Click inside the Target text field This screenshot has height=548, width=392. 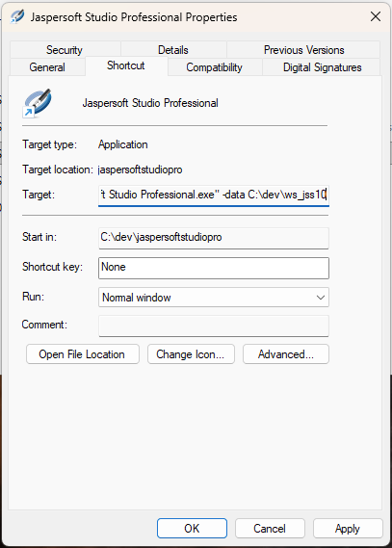pos(214,195)
